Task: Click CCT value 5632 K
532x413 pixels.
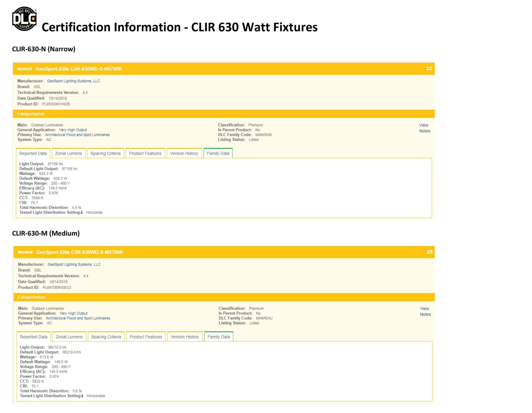Action: click(38, 381)
